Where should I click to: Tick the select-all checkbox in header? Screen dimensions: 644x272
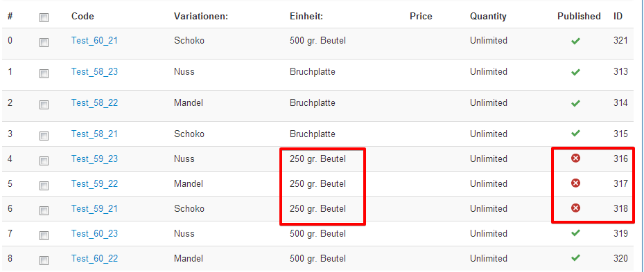[44, 17]
